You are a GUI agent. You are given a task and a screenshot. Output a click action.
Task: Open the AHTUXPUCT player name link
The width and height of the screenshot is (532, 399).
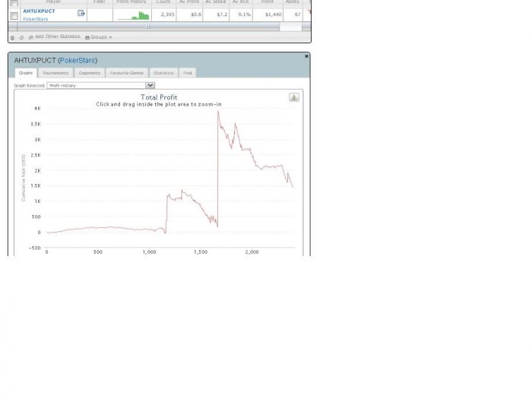[x=39, y=11]
